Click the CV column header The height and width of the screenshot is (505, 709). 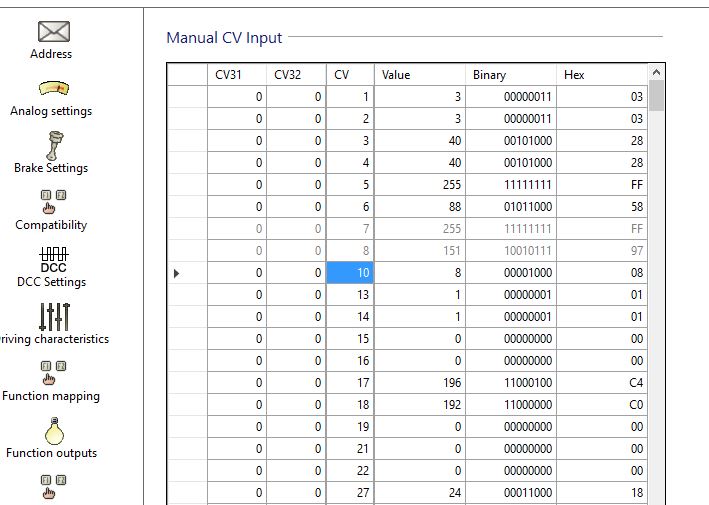pyautogui.click(x=350, y=75)
